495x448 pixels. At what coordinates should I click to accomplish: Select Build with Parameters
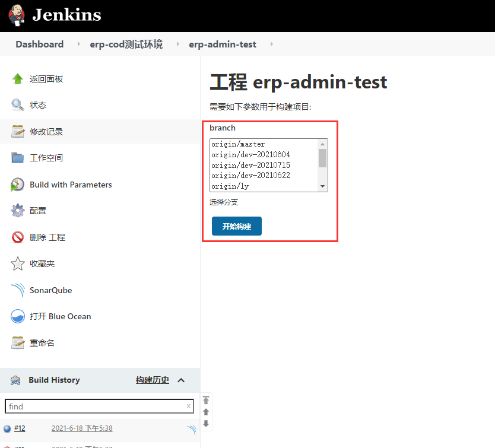pyautogui.click(x=71, y=185)
